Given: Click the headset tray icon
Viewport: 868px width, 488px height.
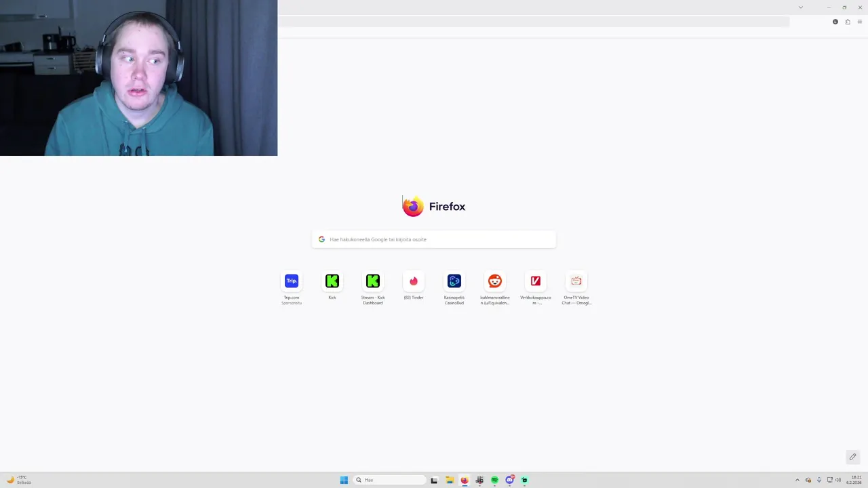Looking at the screenshot, I should click(x=808, y=480).
